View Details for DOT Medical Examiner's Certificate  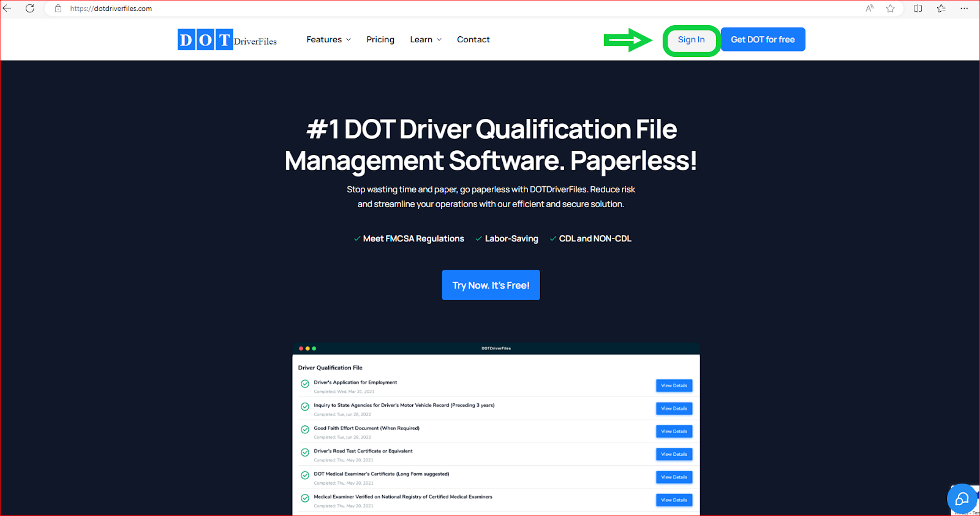[x=674, y=477]
